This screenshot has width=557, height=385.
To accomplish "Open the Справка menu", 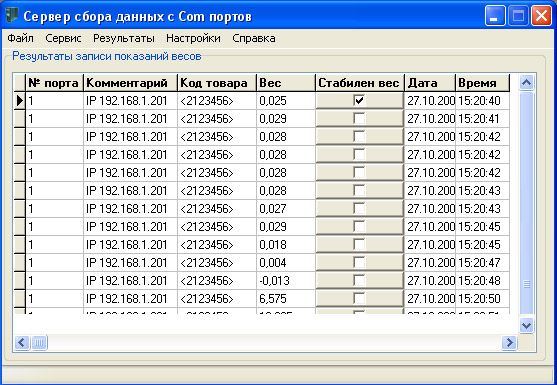I will click(254, 38).
